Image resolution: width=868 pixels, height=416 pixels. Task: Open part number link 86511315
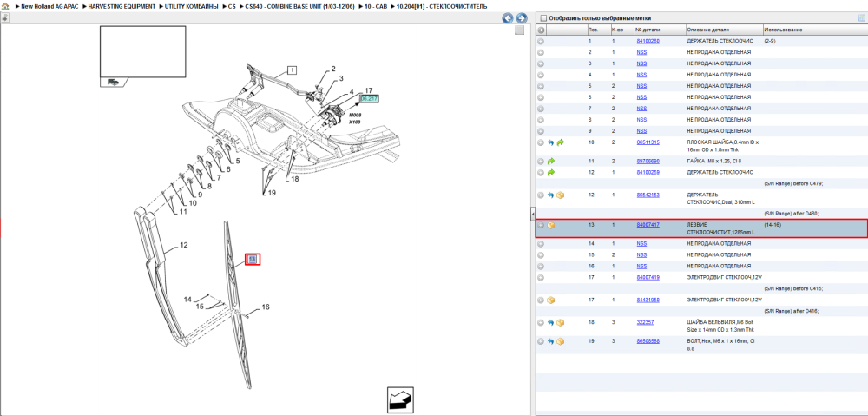tap(648, 142)
